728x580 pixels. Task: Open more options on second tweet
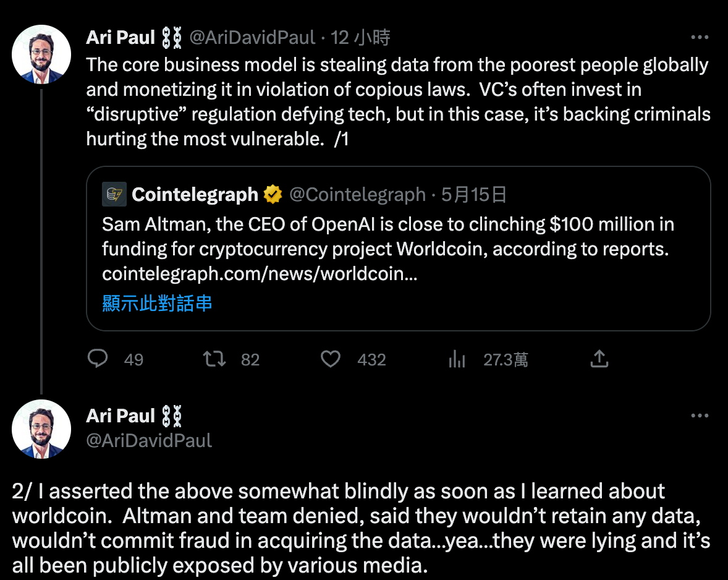(x=699, y=416)
